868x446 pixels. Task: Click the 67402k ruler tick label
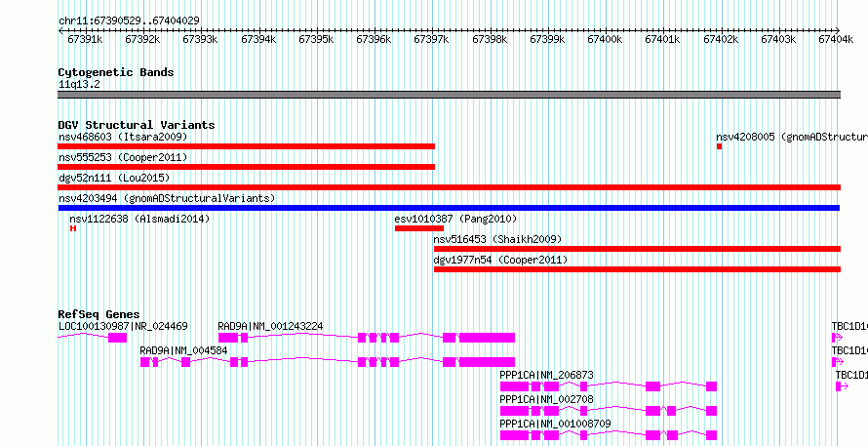[721, 39]
